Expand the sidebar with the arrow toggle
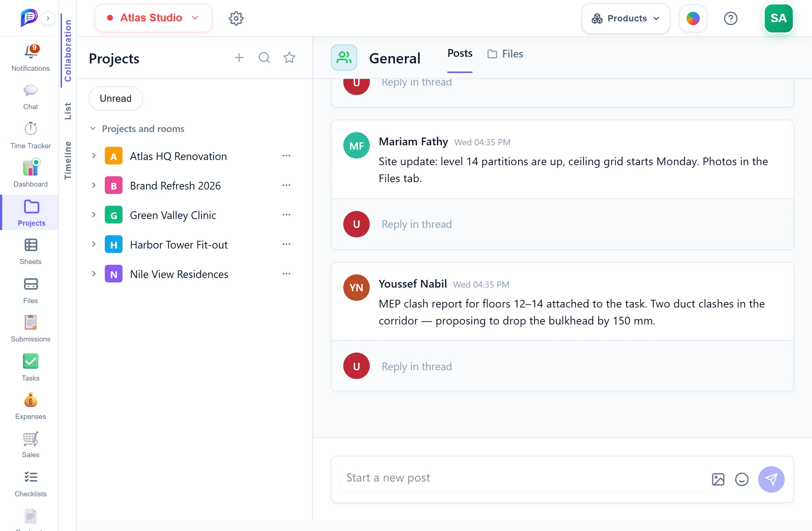This screenshot has height=531, width=812. click(x=48, y=18)
